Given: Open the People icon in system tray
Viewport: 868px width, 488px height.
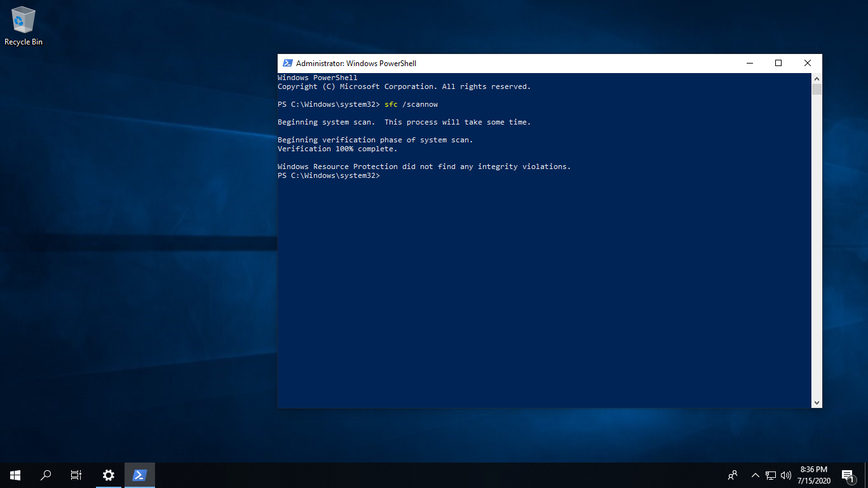Looking at the screenshot, I should (x=733, y=475).
